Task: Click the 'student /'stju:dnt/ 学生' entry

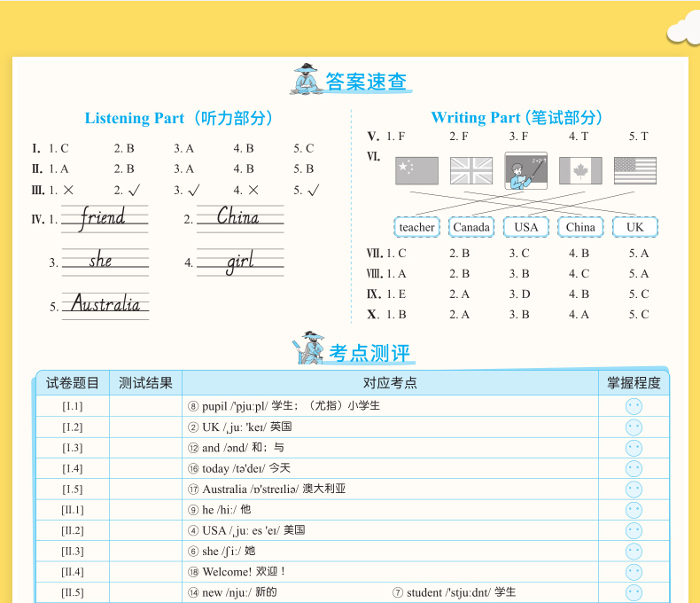Action: point(455,592)
